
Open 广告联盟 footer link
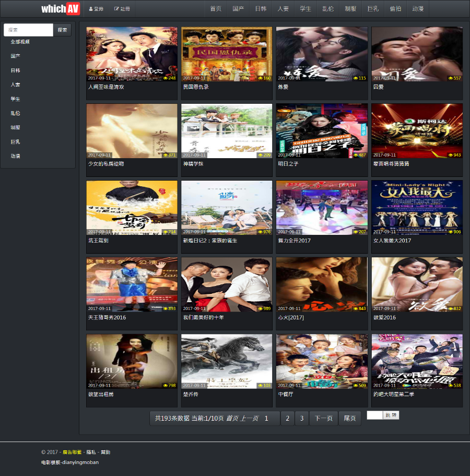[72, 452]
